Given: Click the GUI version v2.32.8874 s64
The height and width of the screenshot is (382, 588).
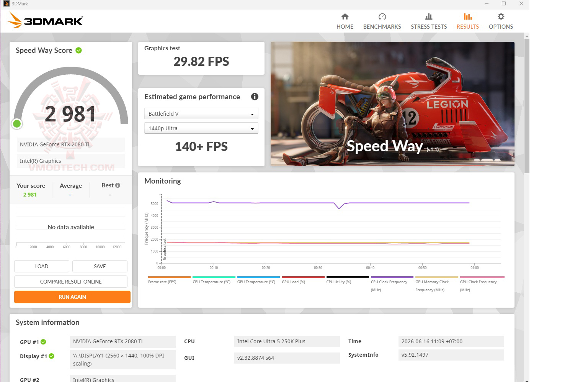Looking at the screenshot, I should click(287, 358).
